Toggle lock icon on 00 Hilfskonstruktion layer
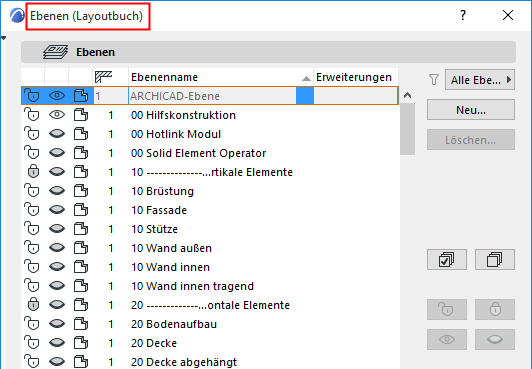The image size is (532, 369). pyautogui.click(x=32, y=115)
